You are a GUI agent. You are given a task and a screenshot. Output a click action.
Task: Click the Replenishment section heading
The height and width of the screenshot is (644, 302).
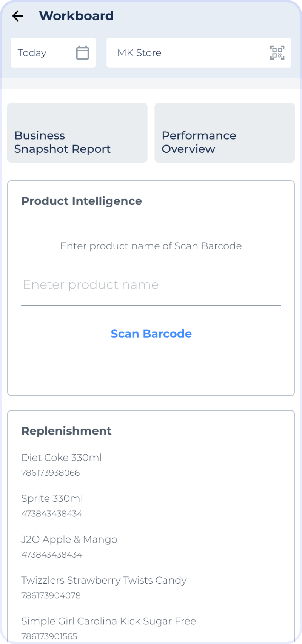point(66,431)
